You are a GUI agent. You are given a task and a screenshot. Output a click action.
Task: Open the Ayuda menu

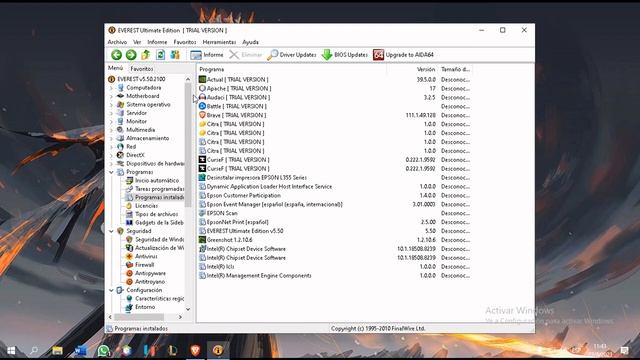click(x=250, y=42)
